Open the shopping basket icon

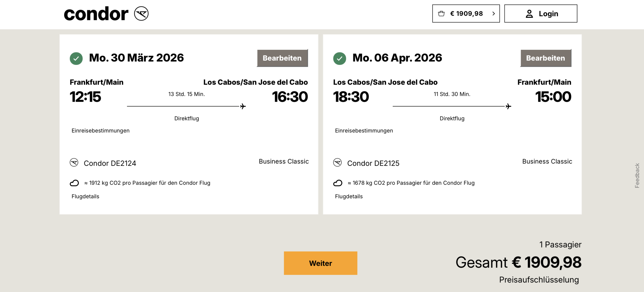click(441, 14)
